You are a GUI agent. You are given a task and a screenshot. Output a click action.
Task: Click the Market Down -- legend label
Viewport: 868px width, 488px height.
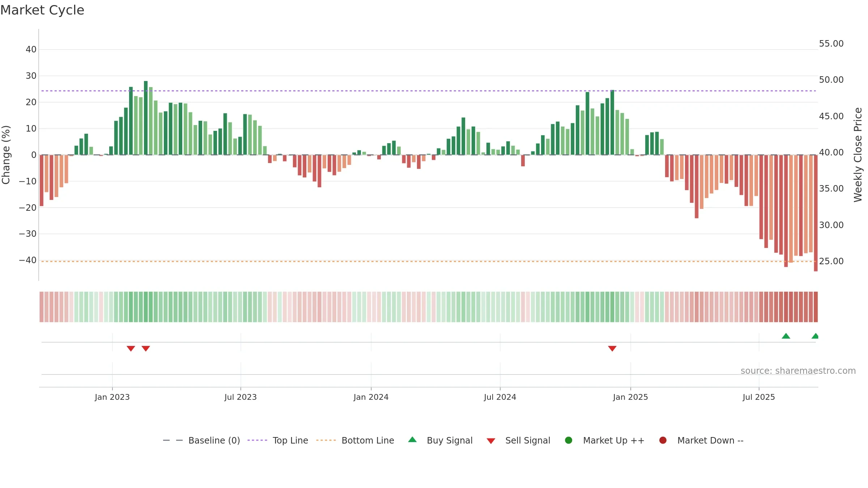coord(710,441)
